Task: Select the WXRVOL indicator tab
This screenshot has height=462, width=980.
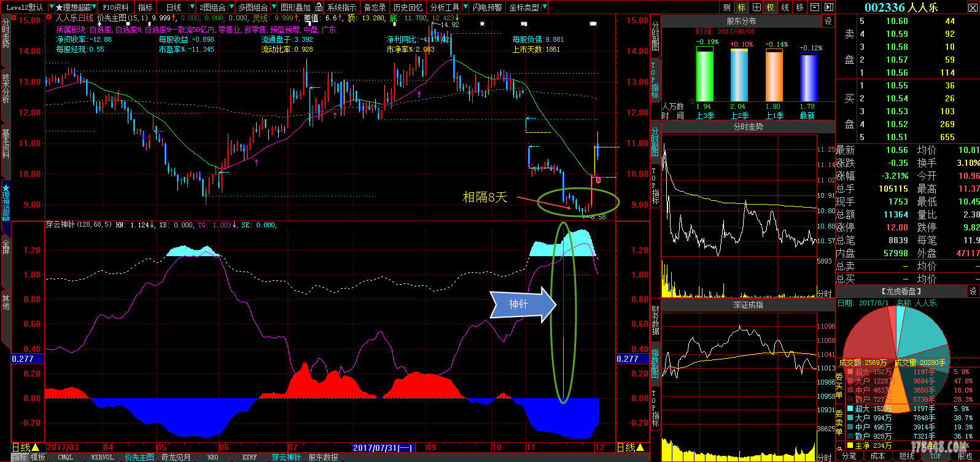Action: pos(103,457)
